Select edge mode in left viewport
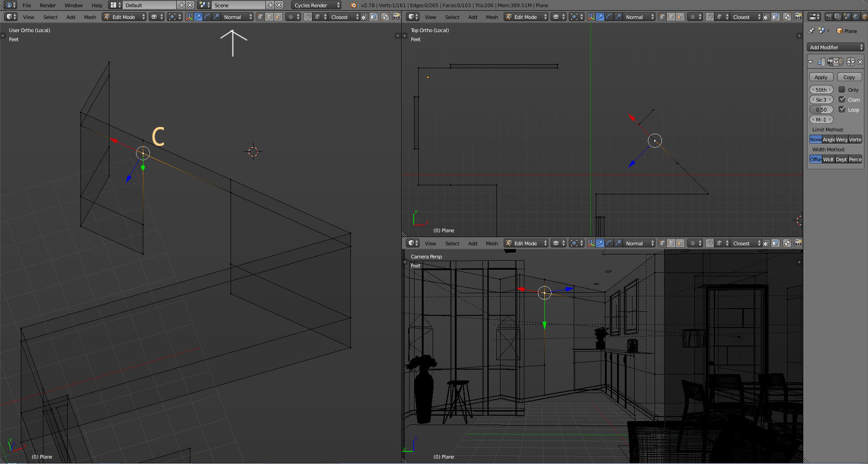Viewport: 868px width, 464px height. tap(269, 17)
